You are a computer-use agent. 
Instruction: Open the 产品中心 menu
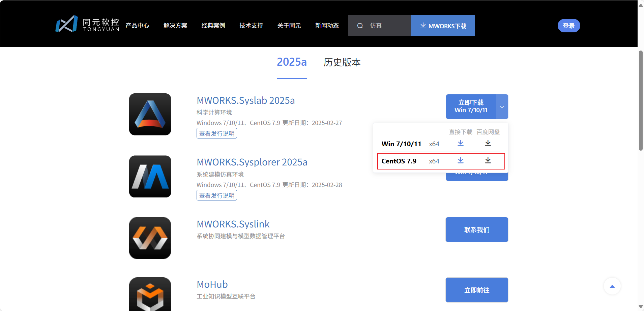(x=137, y=26)
